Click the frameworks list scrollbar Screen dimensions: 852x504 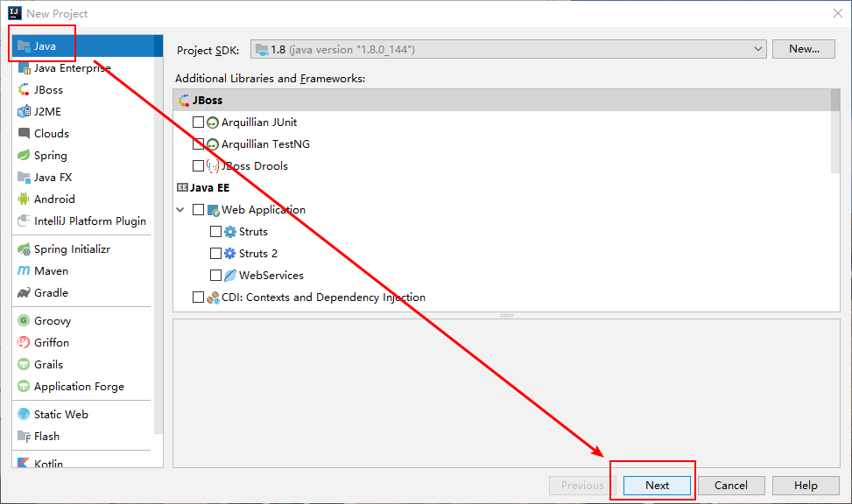tap(835, 131)
